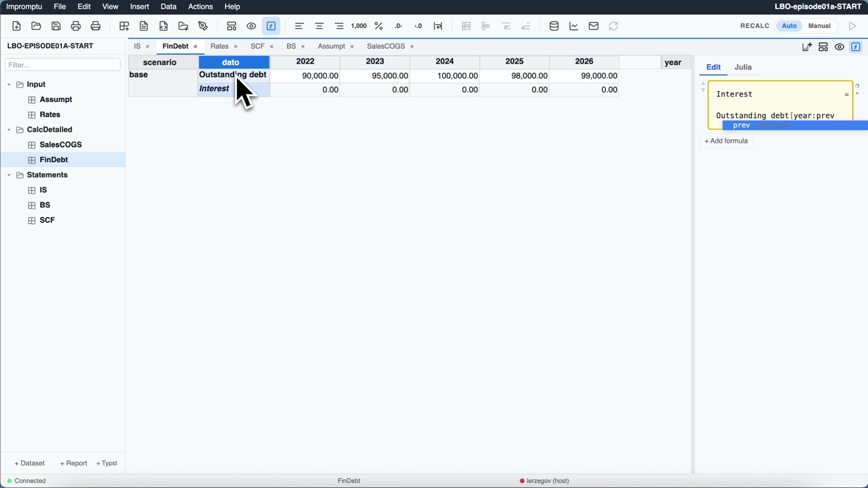This screenshot has height=488, width=868.
Task: Click the equals sign in the Interest formula box
Action: [x=846, y=94]
